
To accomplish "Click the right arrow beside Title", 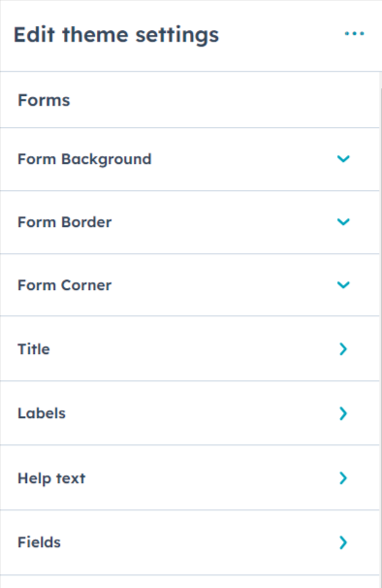I will point(343,348).
